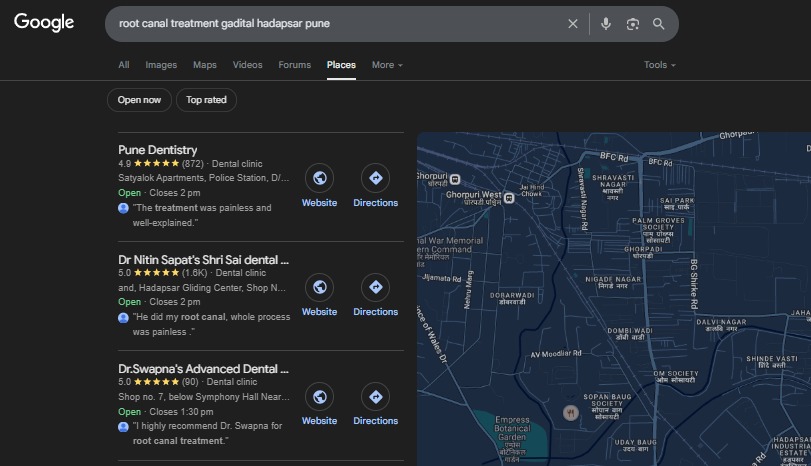Select Ghorpuri station icon on map
The width and height of the screenshot is (811, 466).
(455, 179)
